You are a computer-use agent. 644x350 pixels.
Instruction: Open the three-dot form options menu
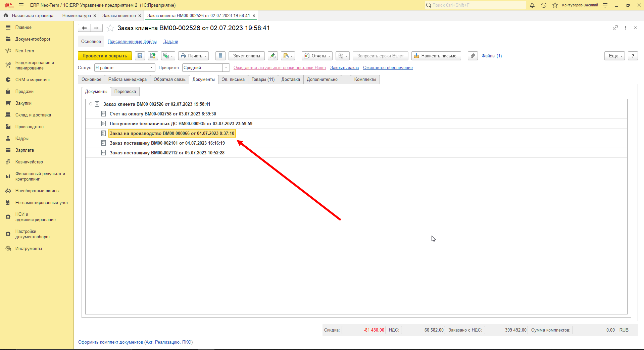tap(625, 28)
